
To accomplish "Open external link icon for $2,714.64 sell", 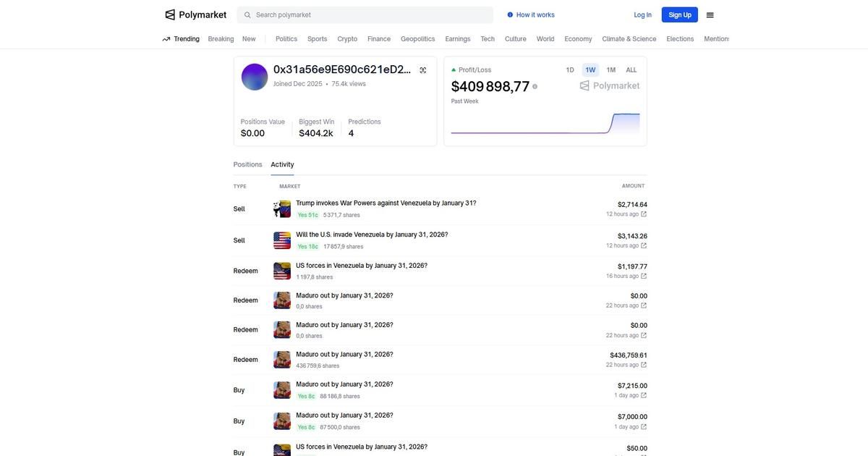I will point(644,214).
